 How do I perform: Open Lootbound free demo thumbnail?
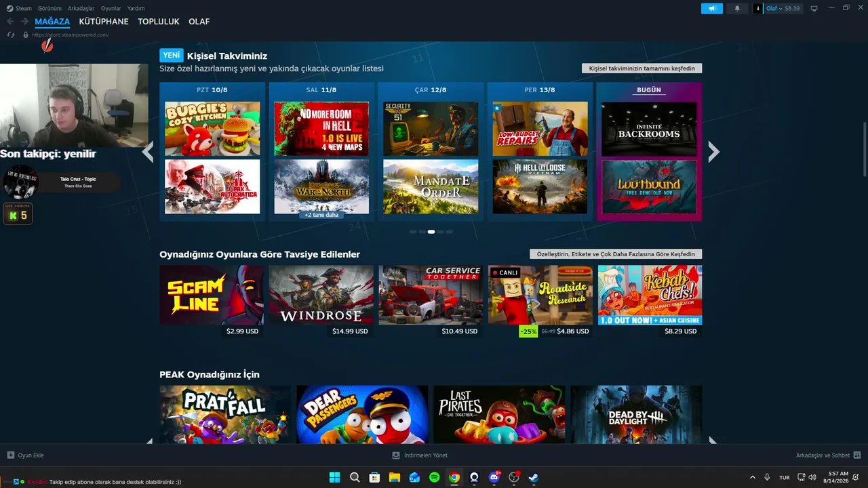(649, 186)
